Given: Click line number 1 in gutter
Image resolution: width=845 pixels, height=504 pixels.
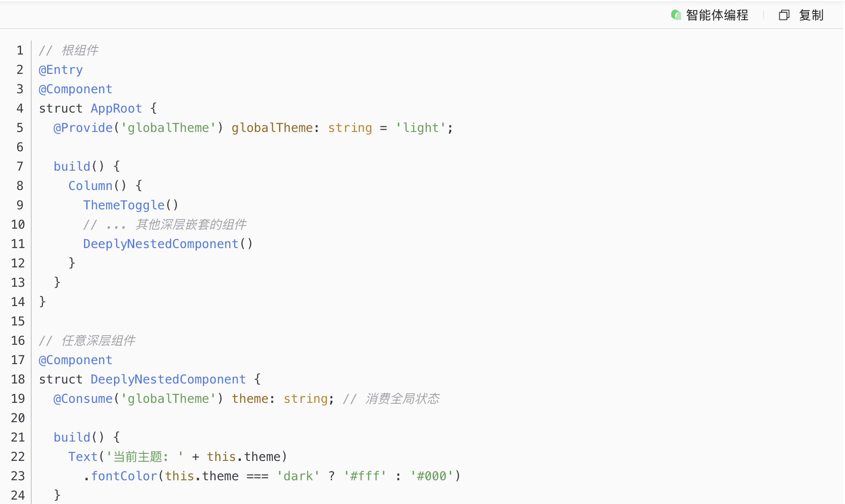Looking at the screenshot, I should pyautogui.click(x=20, y=51).
